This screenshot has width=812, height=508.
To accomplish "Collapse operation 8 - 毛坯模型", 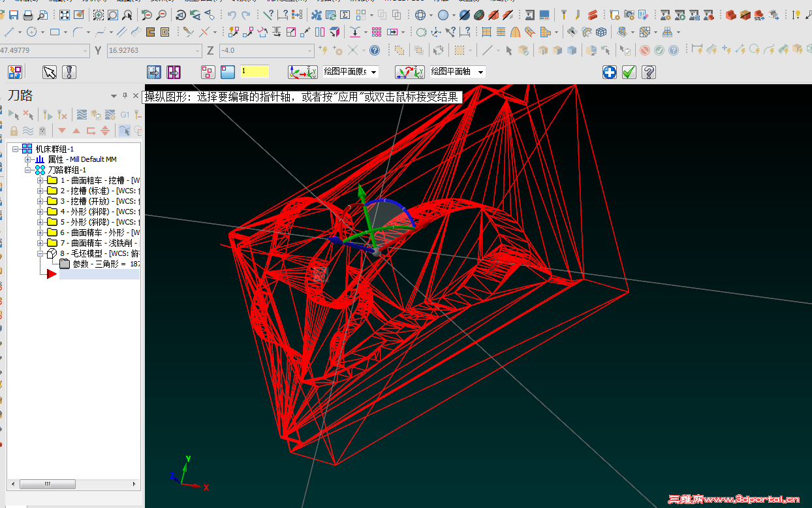I will [x=40, y=253].
